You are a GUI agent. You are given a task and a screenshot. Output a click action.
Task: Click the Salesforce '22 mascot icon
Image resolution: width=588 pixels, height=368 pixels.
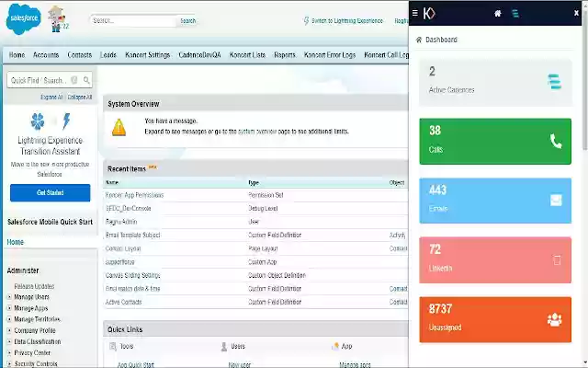tap(57, 18)
